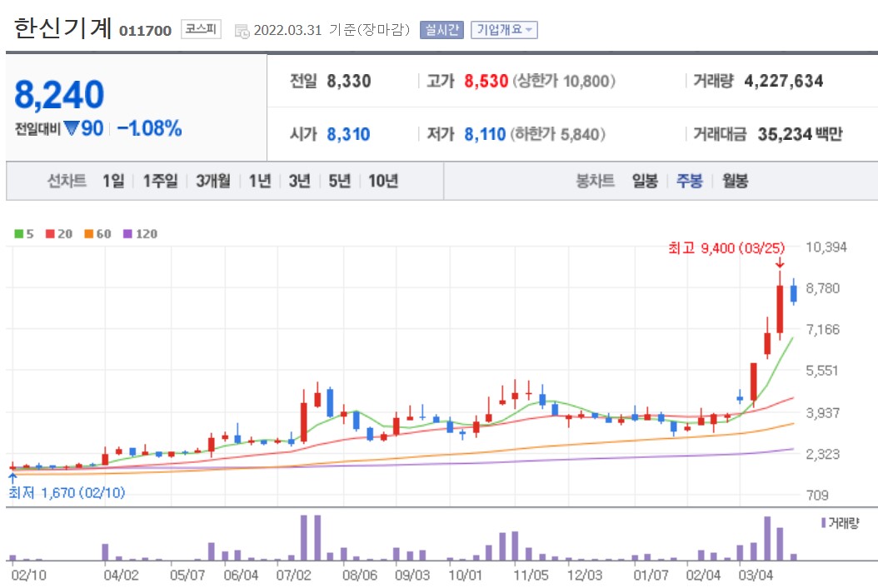The image size is (878, 588).
Task: Click the last blue candle on the chart
Action: pos(793,293)
